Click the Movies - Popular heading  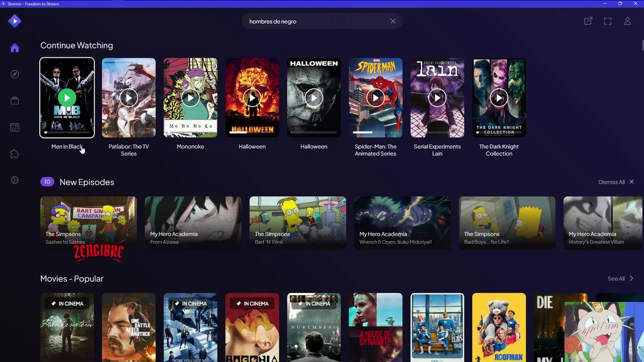(x=72, y=279)
